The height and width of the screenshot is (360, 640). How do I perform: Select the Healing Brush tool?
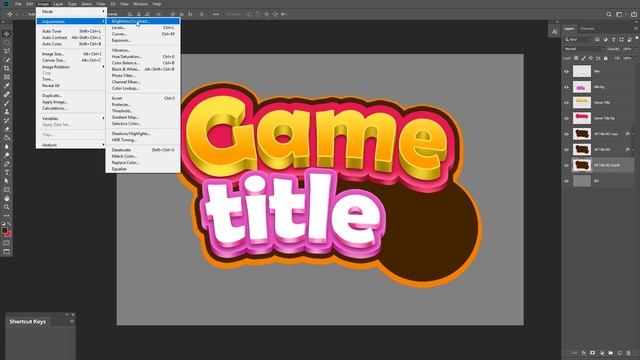coord(7,94)
